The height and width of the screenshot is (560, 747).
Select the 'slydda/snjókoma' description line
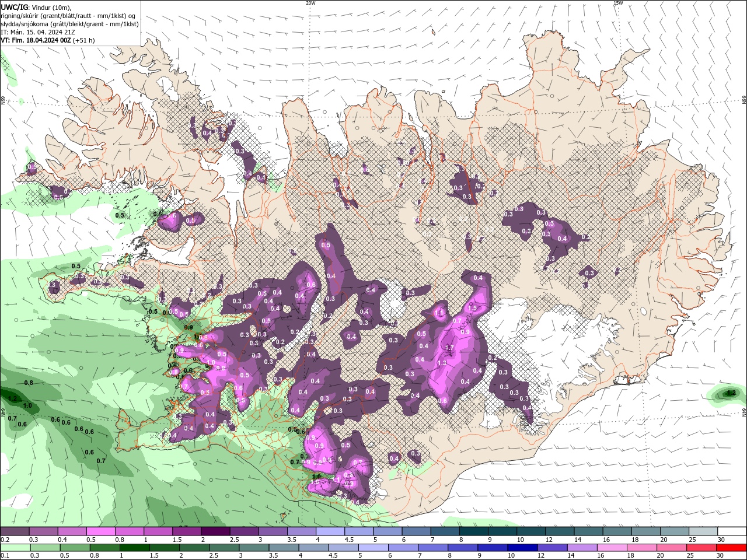70,24
